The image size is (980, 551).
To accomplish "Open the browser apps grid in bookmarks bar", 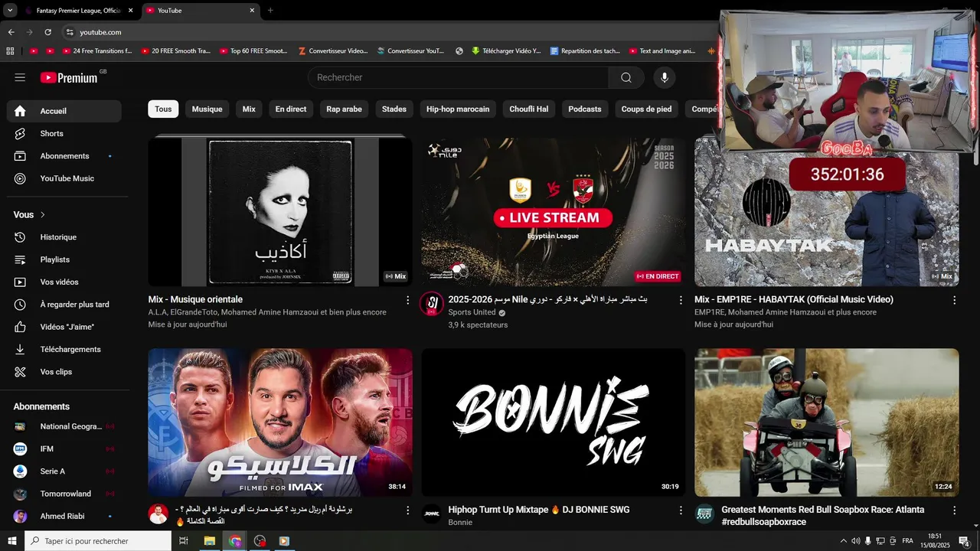I will [x=10, y=51].
